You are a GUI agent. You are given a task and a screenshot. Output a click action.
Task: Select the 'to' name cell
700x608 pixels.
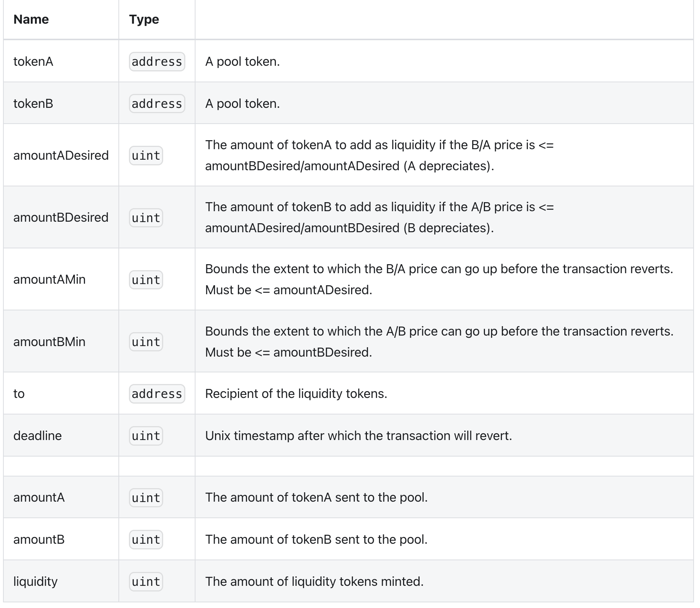click(61, 393)
